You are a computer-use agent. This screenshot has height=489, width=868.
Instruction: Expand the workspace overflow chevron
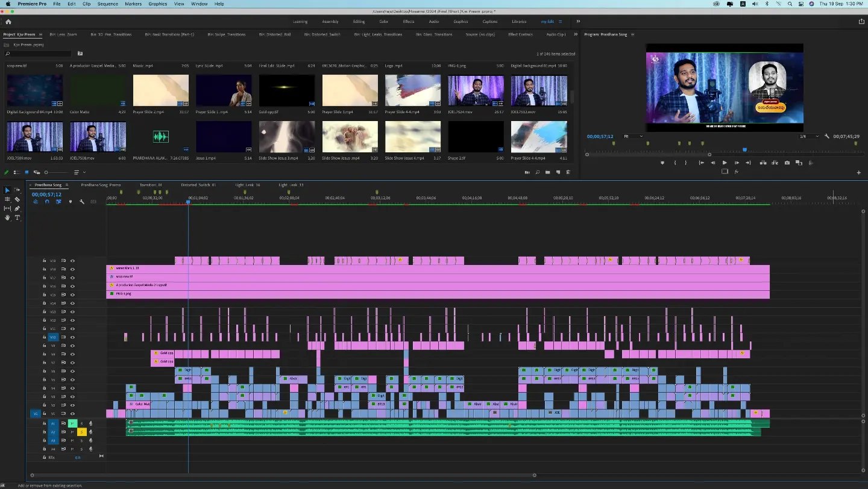tap(578, 22)
